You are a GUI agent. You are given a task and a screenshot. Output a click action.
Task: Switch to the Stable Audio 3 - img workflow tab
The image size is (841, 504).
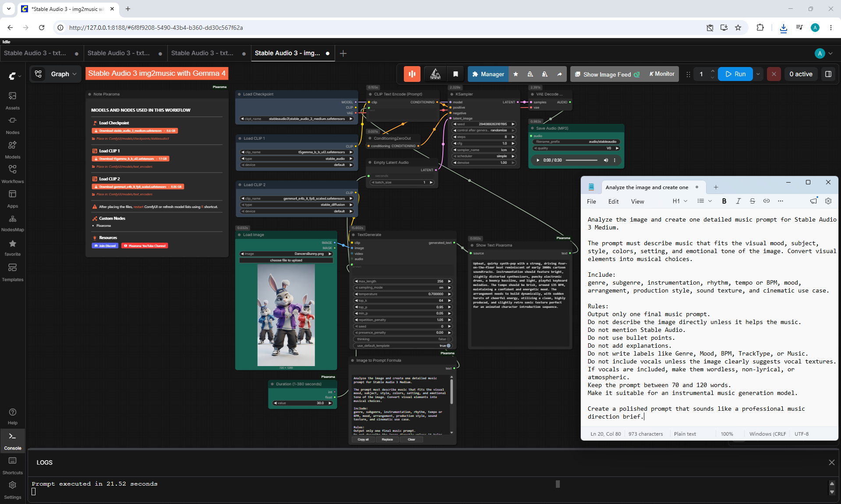click(x=292, y=53)
